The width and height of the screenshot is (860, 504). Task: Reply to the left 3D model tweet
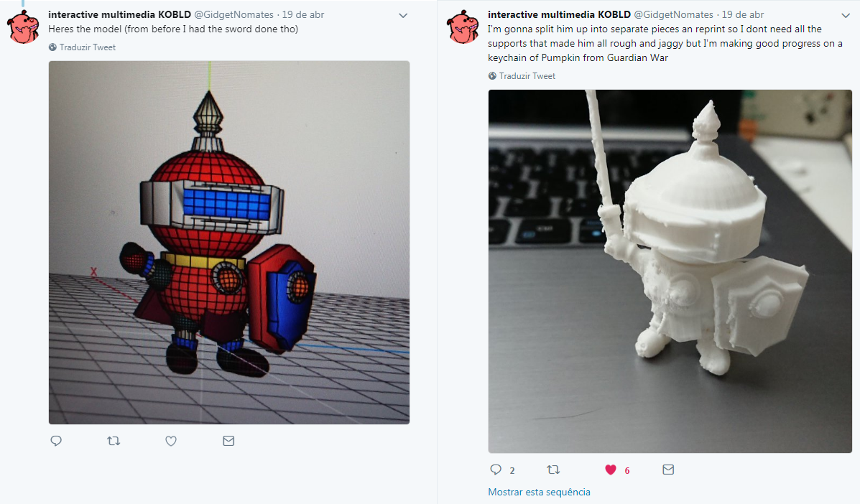tap(56, 441)
